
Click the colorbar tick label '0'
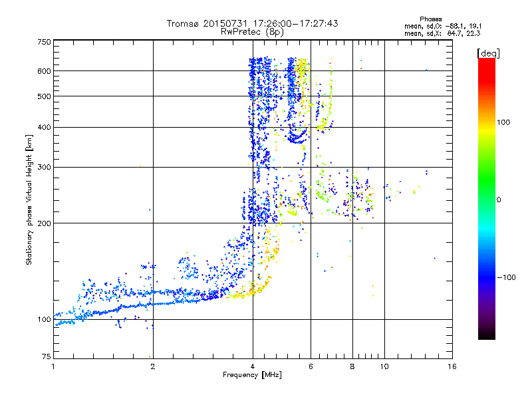499,200
